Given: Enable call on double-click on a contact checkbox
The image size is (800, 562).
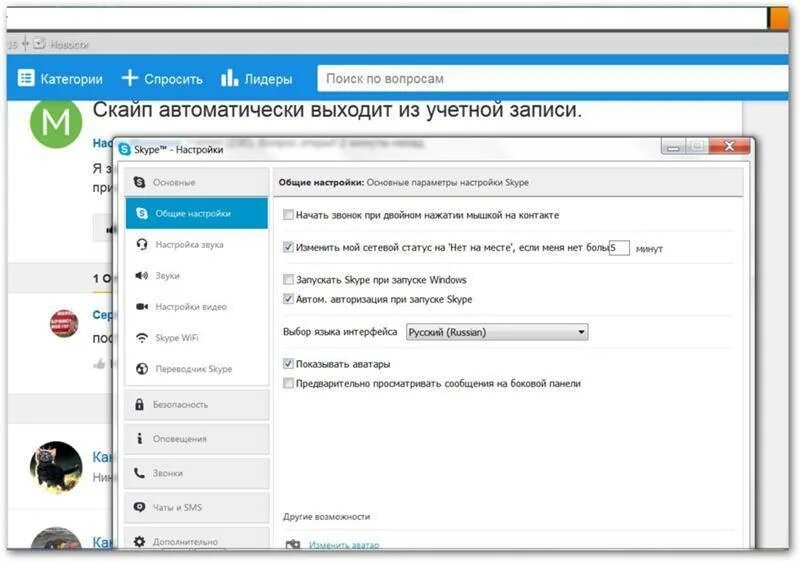Looking at the screenshot, I should pos(288,215).
